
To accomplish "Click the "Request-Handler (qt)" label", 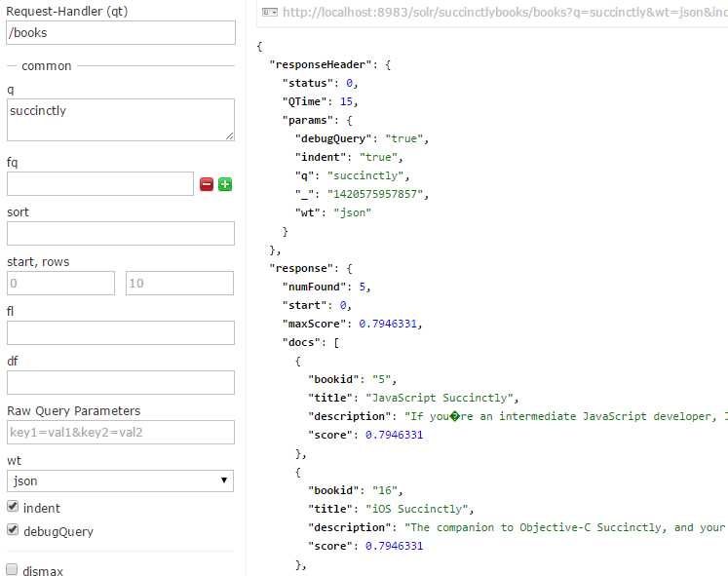I will click(x=67, y=11).
